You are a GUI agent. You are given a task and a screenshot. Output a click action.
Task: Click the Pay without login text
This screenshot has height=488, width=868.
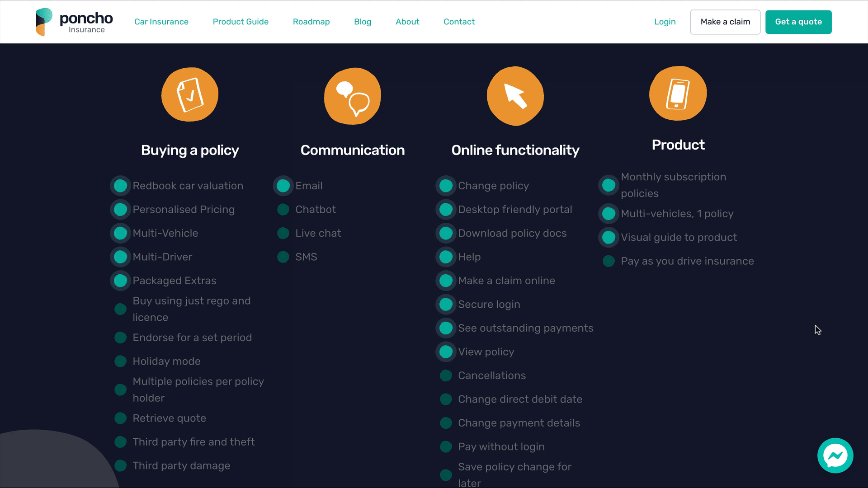tap(501, 447)
